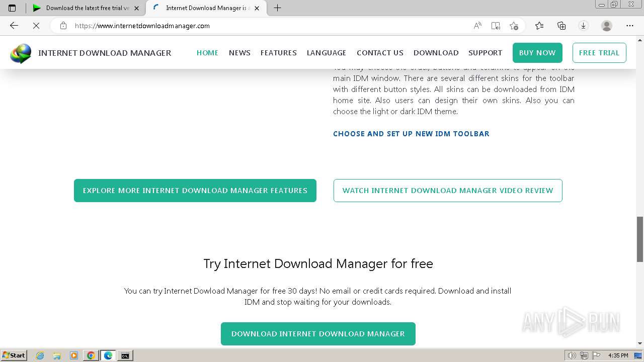The image size is (644, 362).
Task: Open the DOWNLOAD nav item
Action: (x=436, y=53)
